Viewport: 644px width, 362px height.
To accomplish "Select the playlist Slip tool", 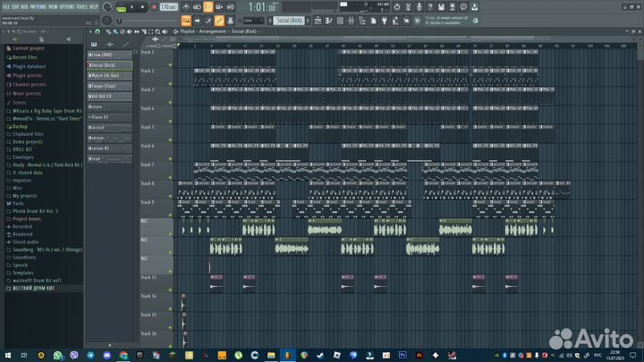I will (x=137, y=31).
